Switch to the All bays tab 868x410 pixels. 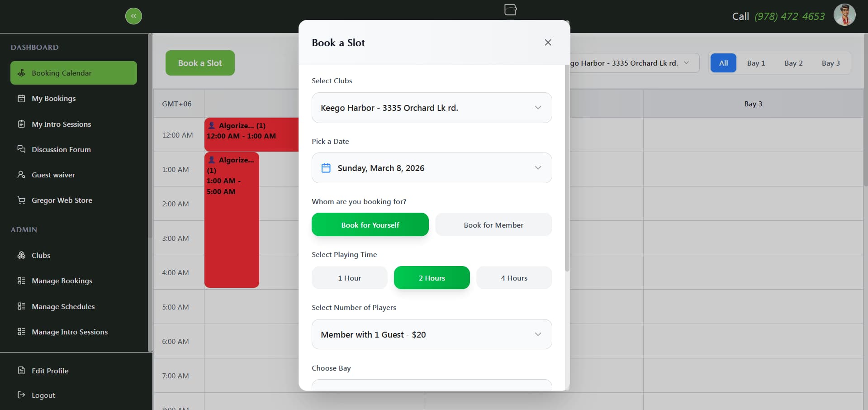(x=723, y=63)
